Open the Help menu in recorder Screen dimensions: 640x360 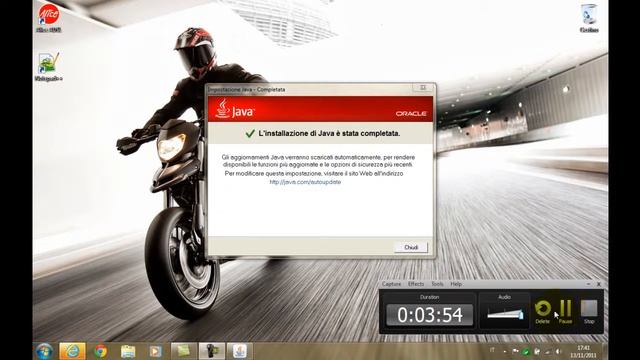pyautogui.click(x=456, y=284)
